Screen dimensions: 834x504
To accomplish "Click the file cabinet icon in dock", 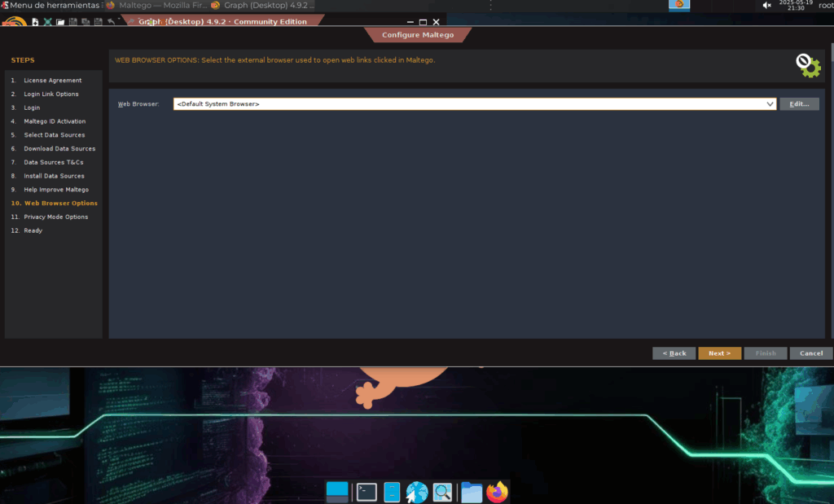I will point(392,492).
